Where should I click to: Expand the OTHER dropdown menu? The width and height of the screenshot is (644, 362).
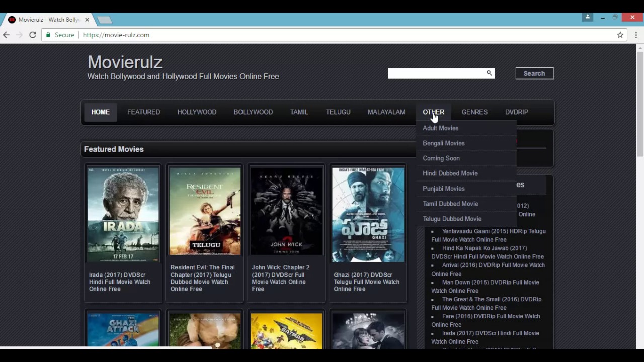pyautogui.click(x=433, y=112)
